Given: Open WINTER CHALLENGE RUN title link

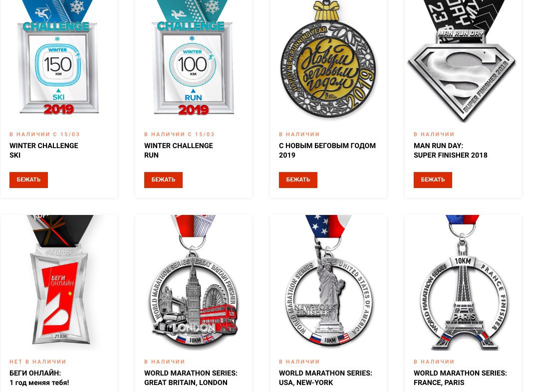Looking at the screenshot, I should [179, 150].
